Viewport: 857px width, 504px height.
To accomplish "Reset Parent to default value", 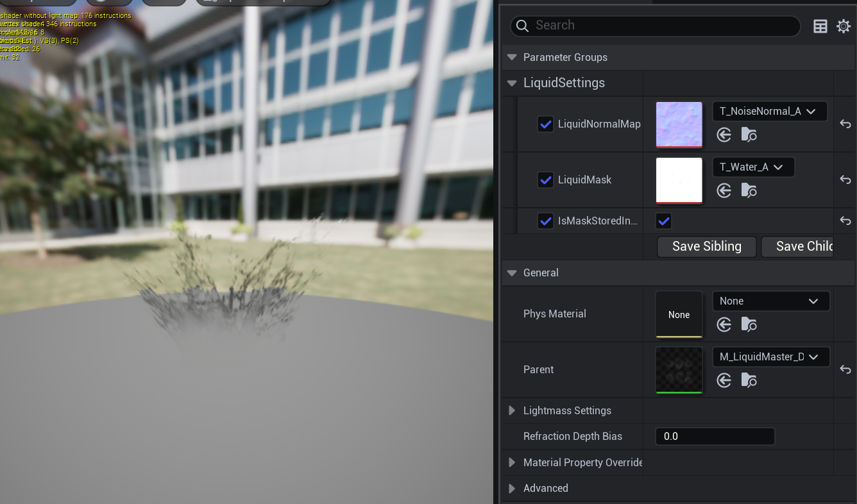I will [x=845, y=370].
